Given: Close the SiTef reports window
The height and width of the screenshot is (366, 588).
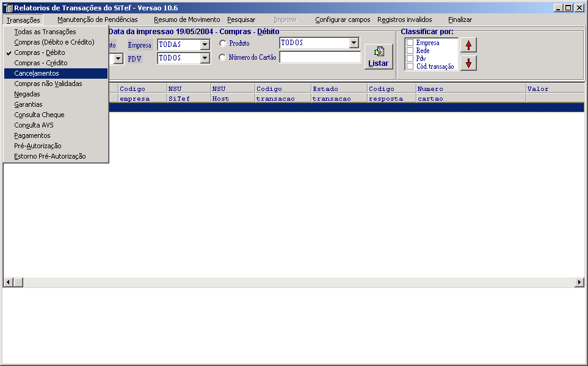Looking at the screenshot, I should coord(579,8).
